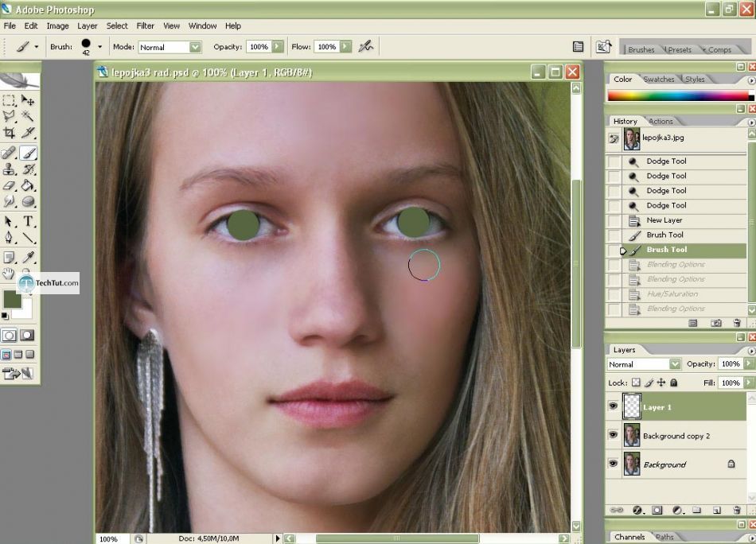This screenshot has height=544, width=756.
Task: Open layer Opacity slider arrow
Action: [x=749, y=363]
